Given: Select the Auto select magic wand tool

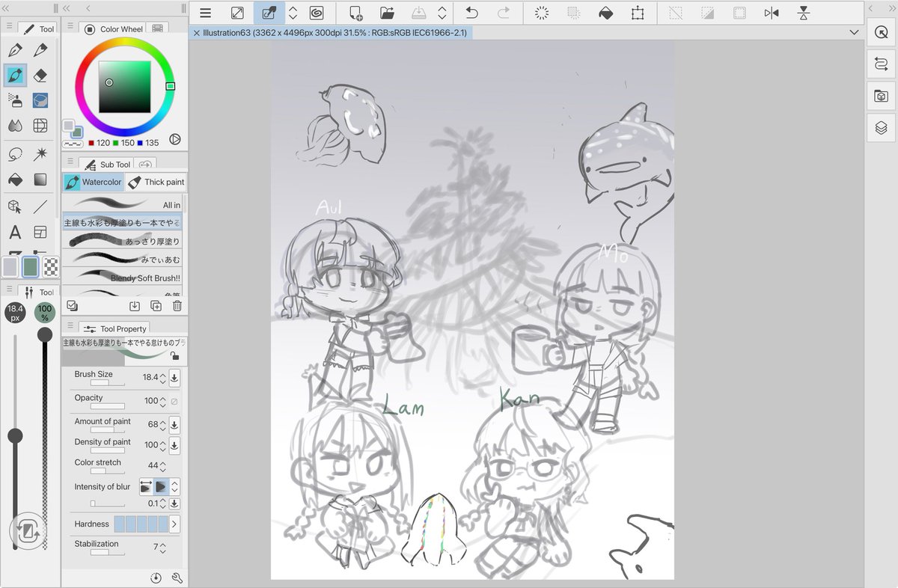Looking at the screenshot, I should coord(40,154).
